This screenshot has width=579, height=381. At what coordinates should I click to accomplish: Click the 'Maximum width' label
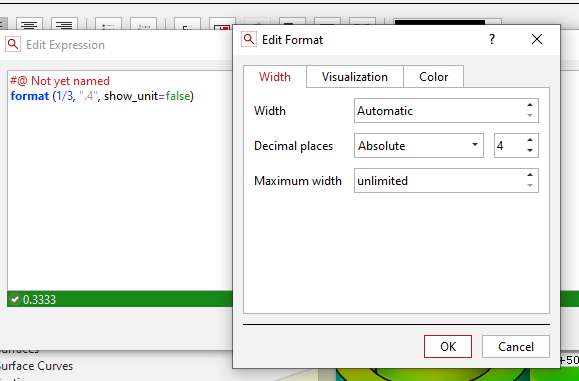tap(298, 181)
